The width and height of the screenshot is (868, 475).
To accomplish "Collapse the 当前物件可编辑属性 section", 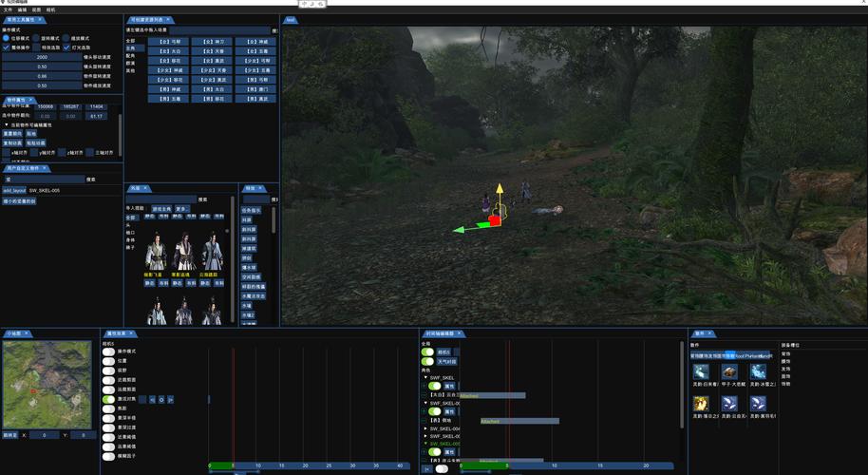I will pos(7,125).
